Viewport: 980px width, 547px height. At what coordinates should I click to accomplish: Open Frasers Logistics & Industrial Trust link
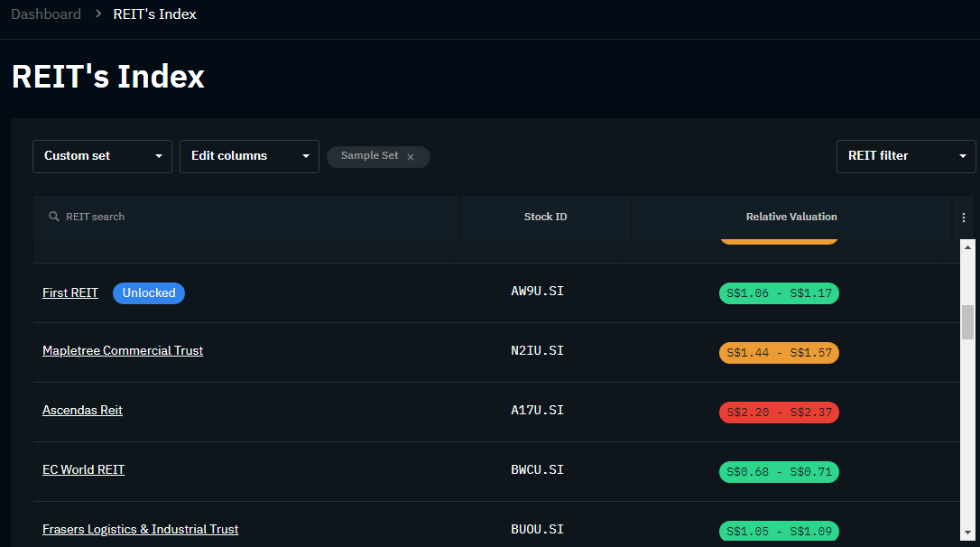click(x=141, y=530)
